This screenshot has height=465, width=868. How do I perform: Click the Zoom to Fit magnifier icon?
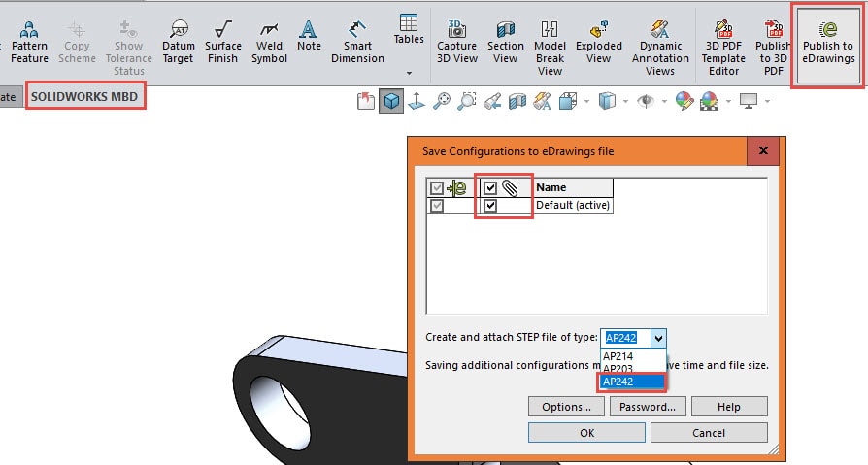[x=441, y=101]
